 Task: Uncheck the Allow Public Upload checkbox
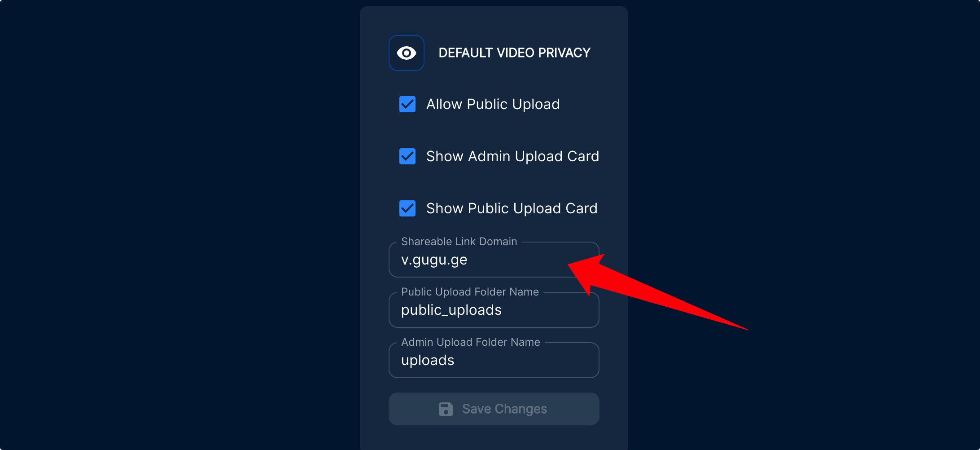[x=407, y=104]
